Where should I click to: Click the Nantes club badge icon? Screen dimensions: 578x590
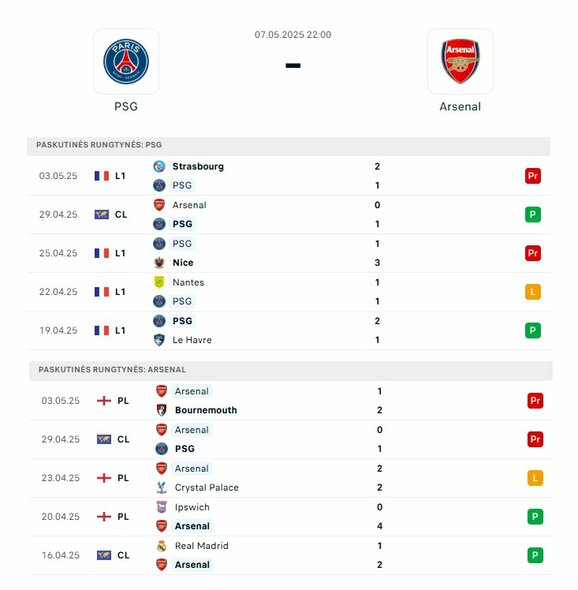pos(159,282)
